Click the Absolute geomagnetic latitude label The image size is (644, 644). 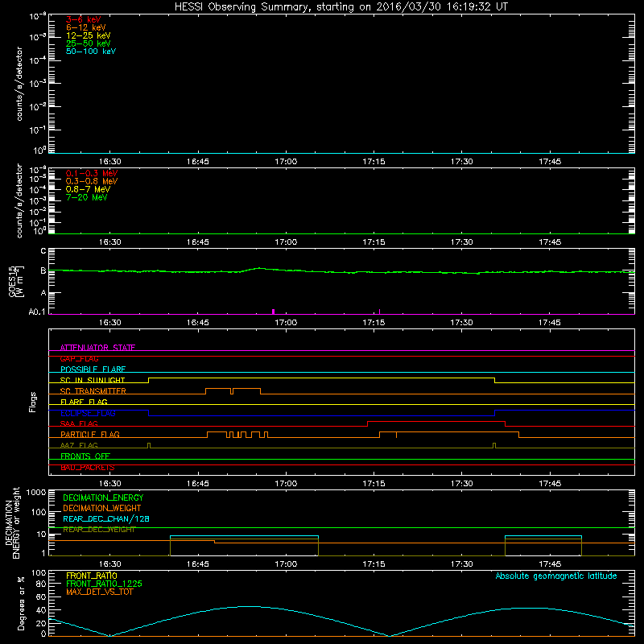coord(556,576)
